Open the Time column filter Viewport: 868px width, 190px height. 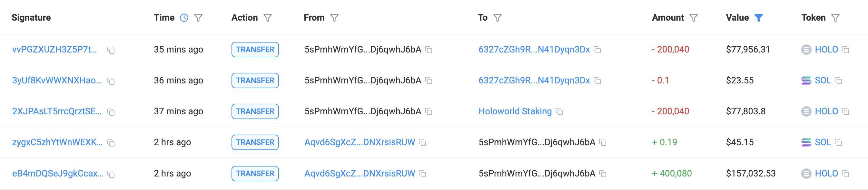(199, 18)
